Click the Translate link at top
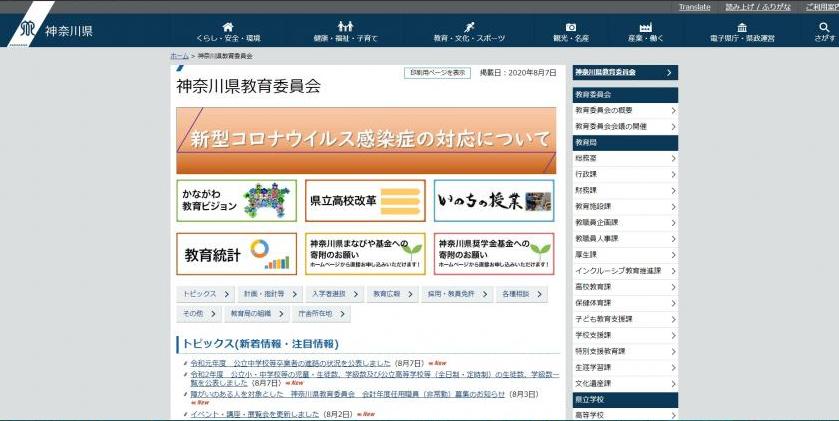This screenshot has width=839, height=421. [x=694, y=7]
